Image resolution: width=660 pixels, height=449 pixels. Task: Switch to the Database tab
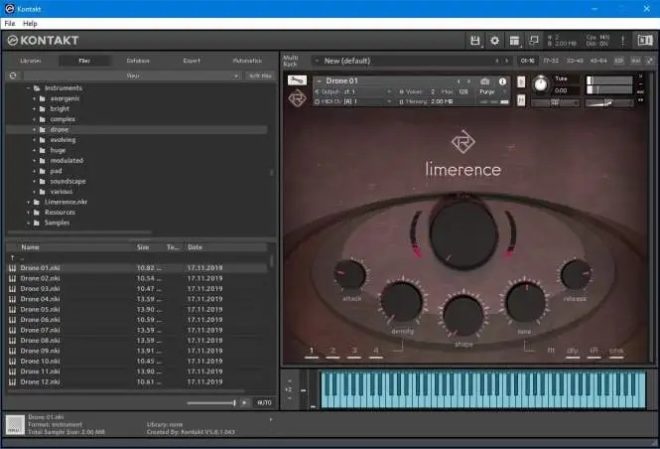click(x=138, y=61)
